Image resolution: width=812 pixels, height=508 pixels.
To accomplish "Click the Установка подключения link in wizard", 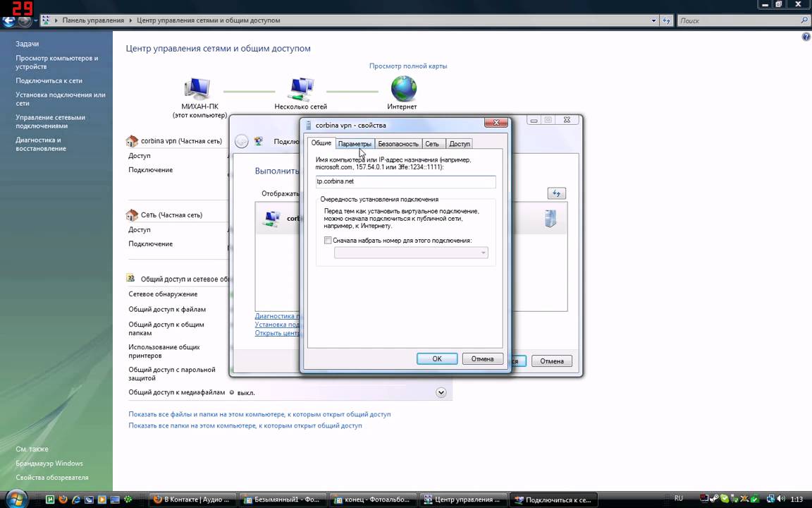I will 277,325.
